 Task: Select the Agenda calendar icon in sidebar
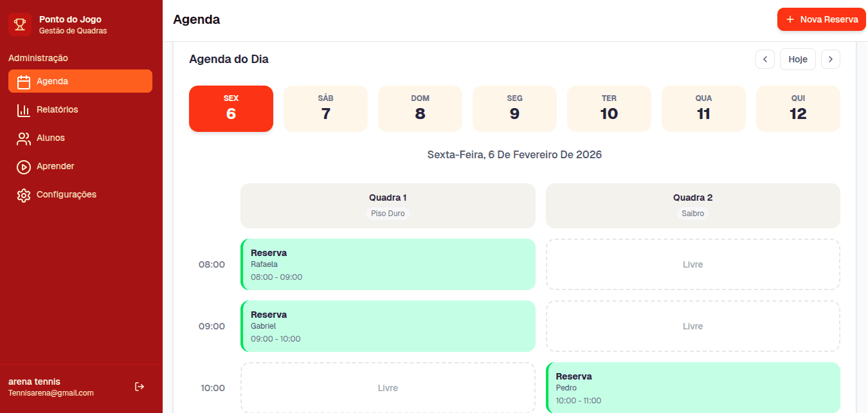click(x=24, y=81)
